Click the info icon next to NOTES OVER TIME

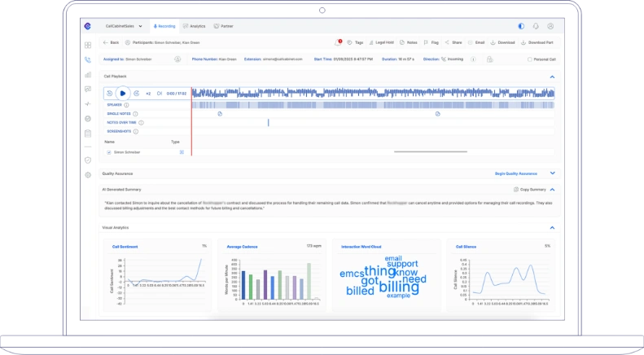tap(141, 122)
